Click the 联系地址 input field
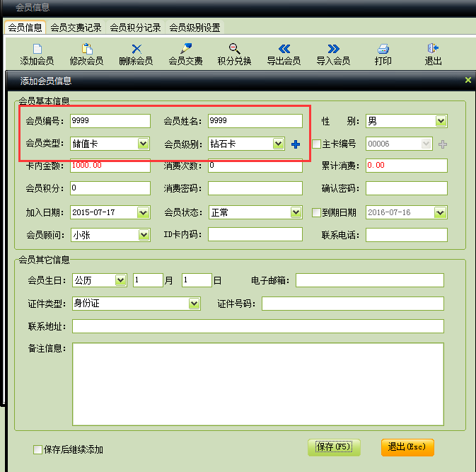Viewport: 476px width, 472px height. (258, 326)
